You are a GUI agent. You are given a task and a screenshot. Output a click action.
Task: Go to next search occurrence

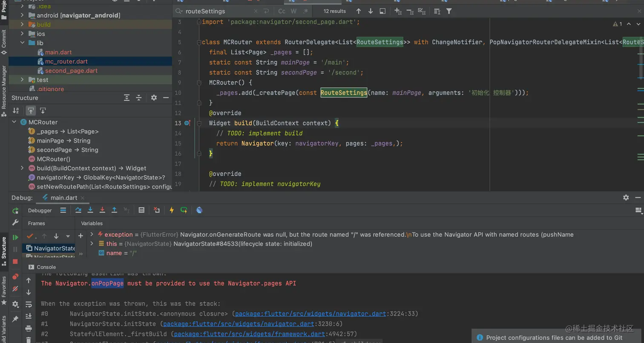(371, 11)
